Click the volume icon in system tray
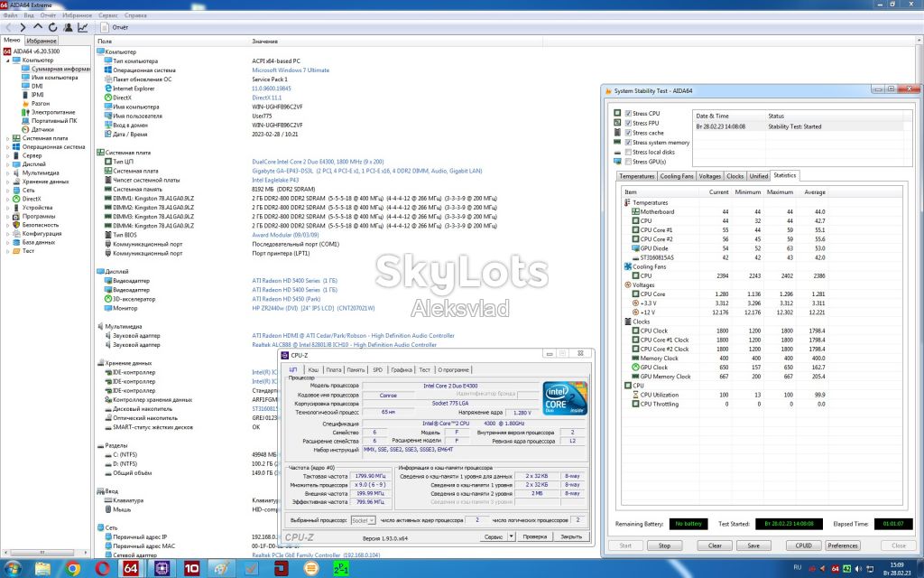 click(x=858, y=569)
